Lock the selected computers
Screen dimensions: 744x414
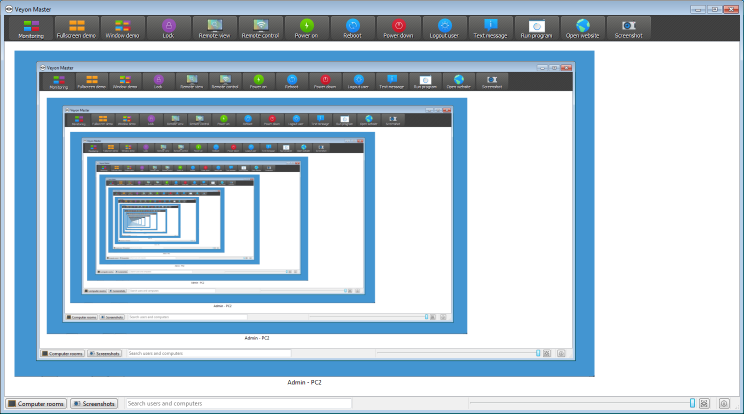(x=168, y=28)
